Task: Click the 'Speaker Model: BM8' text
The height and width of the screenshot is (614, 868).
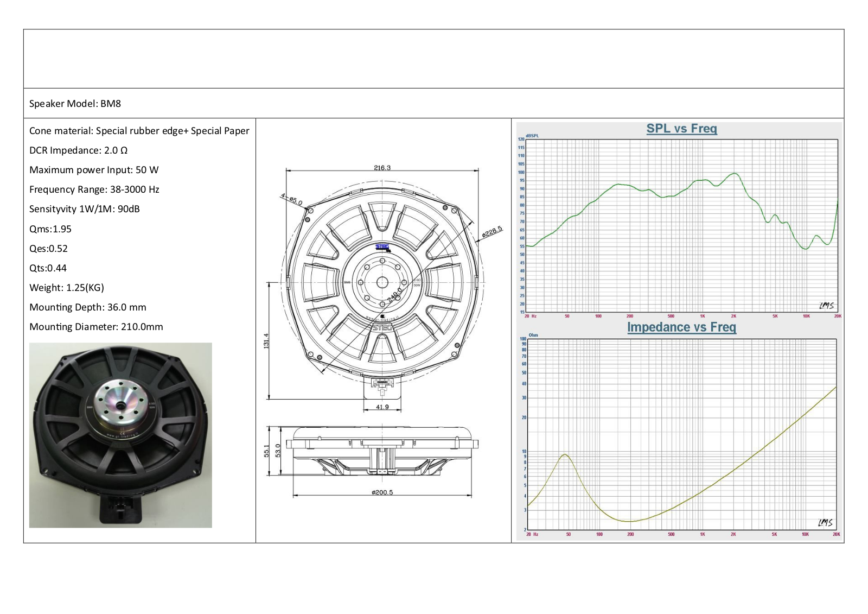Action: [x=75, y=104]
